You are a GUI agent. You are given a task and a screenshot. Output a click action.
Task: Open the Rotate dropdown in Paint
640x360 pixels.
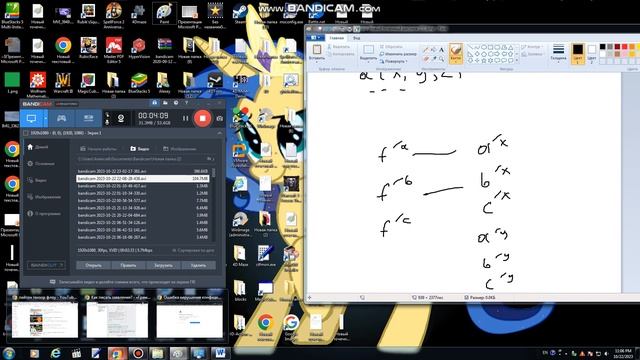click(393, 61)
